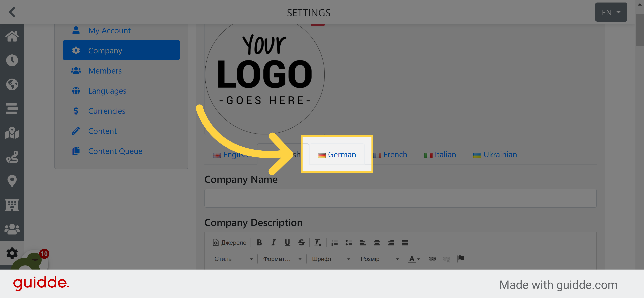Click the Clear formatting Tx icon
Image resolution: width=644 pixels, height=298 pixels.
(318, 243)
